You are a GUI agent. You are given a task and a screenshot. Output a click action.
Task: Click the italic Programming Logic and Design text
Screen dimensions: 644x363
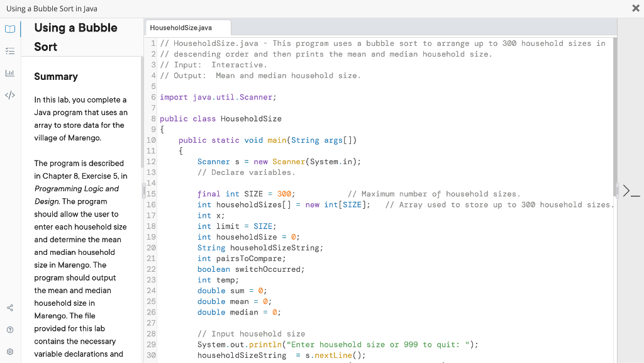click(x=75, y=195)
